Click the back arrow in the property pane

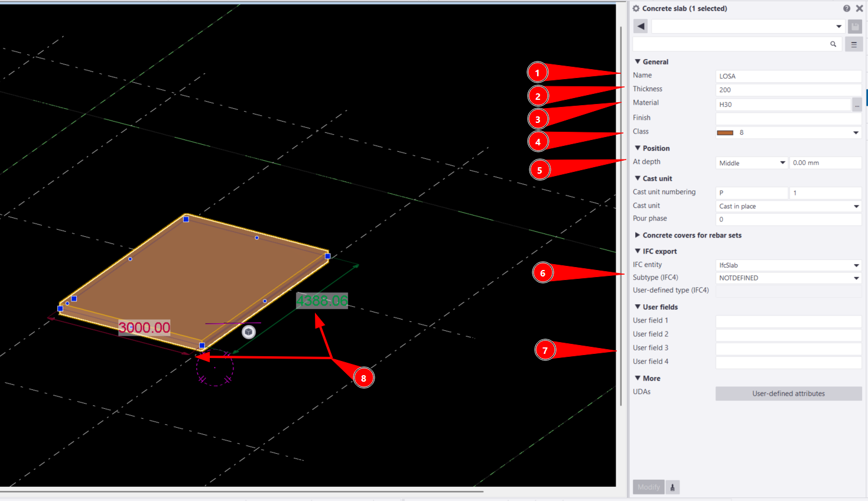pos(641,26)
